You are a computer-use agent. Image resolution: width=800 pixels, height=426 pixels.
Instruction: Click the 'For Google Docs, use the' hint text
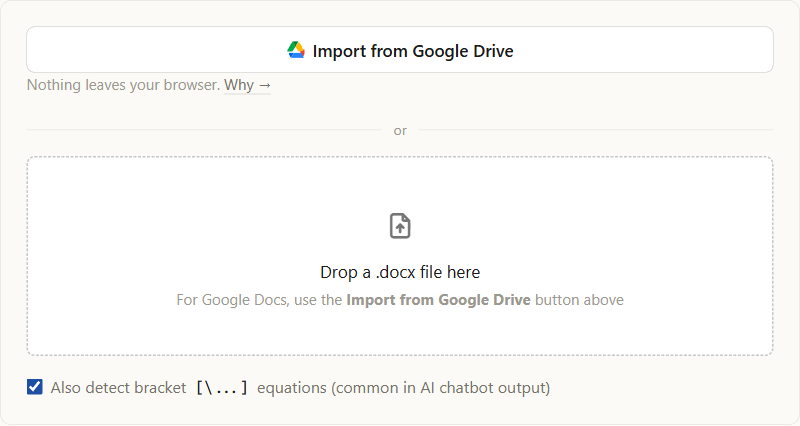click(x=259, y=300)
